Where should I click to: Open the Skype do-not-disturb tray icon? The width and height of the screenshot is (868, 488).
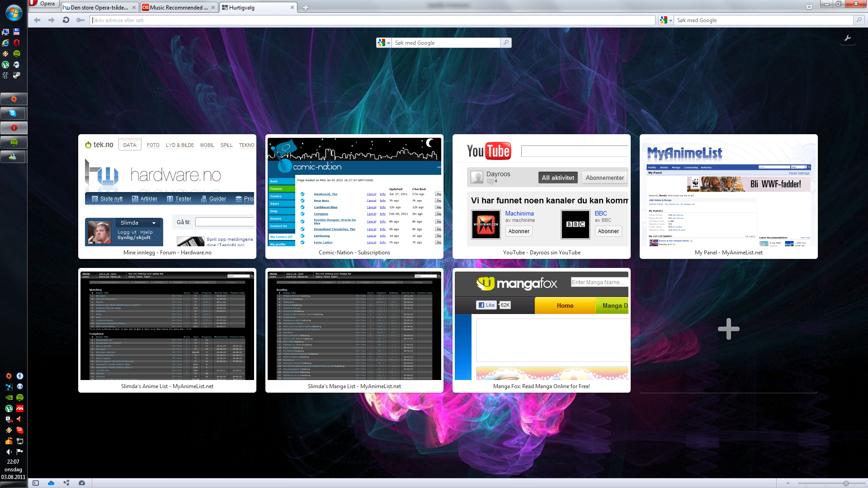[20, 430]
